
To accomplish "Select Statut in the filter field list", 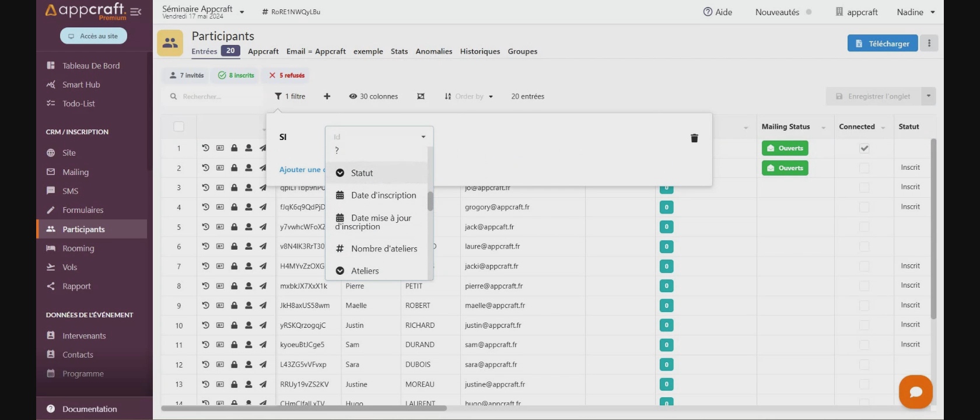I will pyautogui.click(x=362, y=173).
